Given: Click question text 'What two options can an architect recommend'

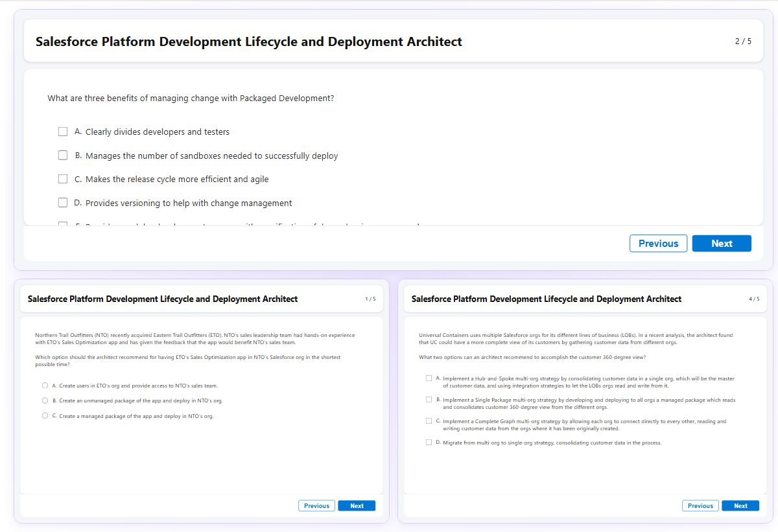Looking at the screenshot, I should [532, 357].
